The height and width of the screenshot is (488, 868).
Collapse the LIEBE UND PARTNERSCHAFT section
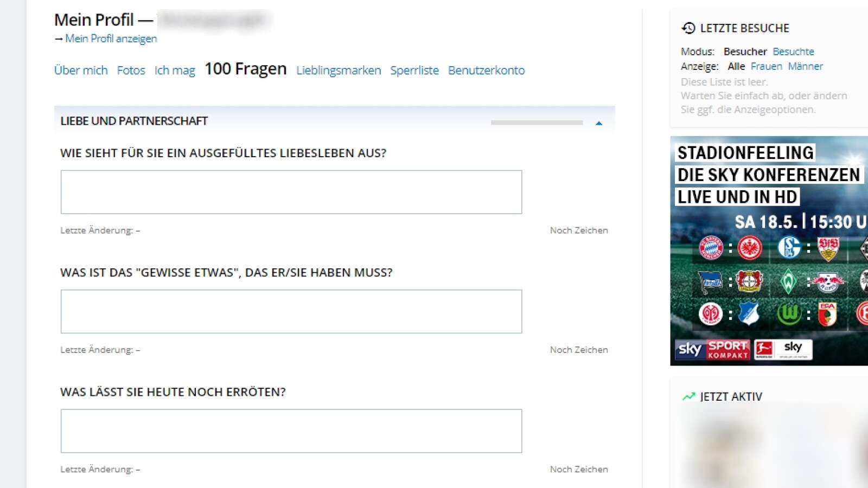pos(599,123)
